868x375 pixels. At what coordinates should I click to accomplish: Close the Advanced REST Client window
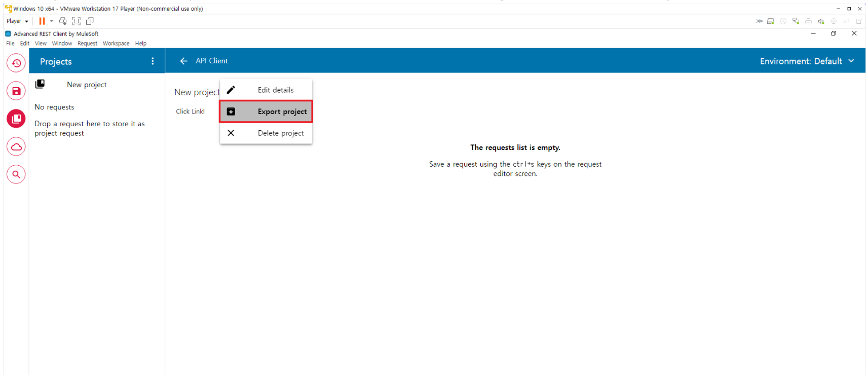854,33
